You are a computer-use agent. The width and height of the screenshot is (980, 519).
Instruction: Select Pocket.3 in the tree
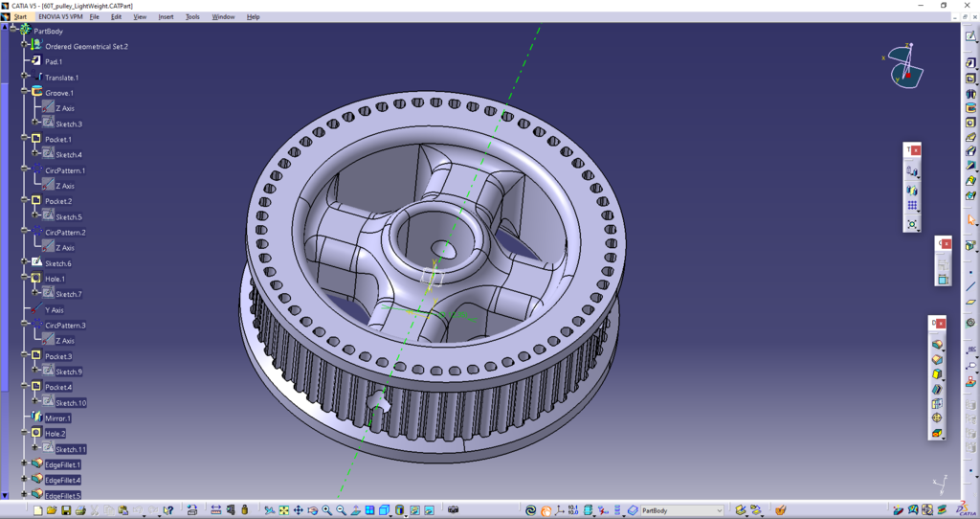[58, 356]
